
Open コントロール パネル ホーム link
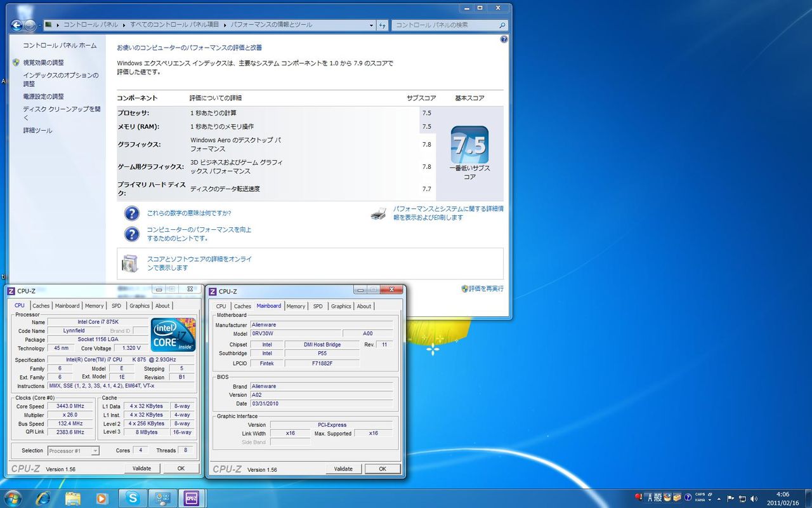click(60, 46)
